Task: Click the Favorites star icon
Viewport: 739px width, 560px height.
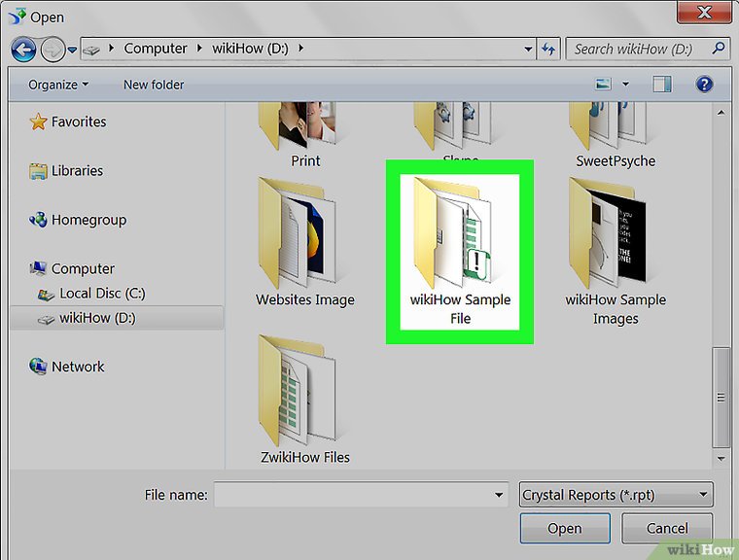Action: point(38,122)
